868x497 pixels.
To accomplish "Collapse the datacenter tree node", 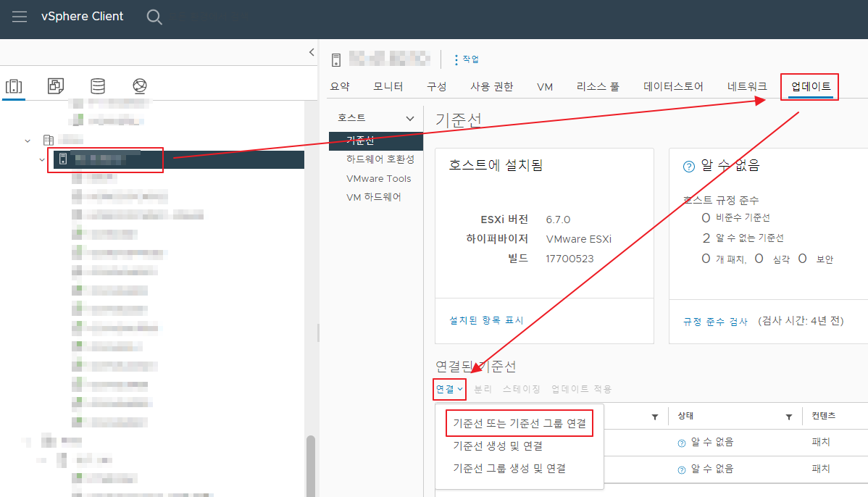I will pyautogui.click(x=27, y=141).
